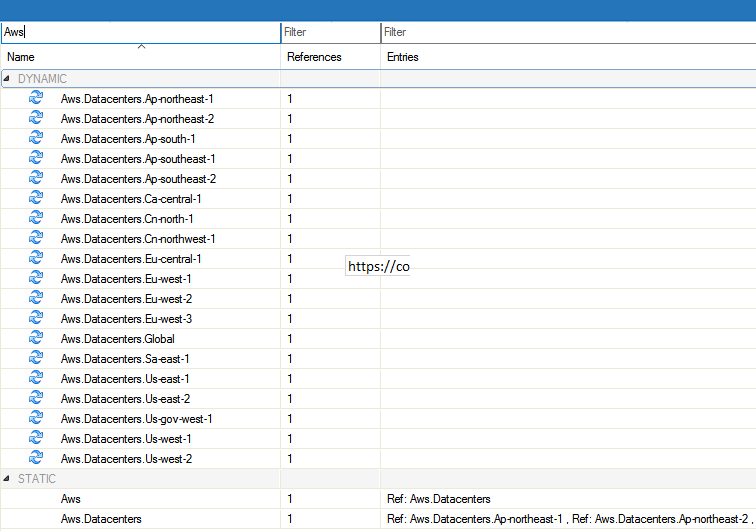Click dynamic icon for Aws.Datacenters.Eu-west-3
Image resolution: width=756 pixels, height=531 pixels.
pyautogui.click(x=36, y=318)
